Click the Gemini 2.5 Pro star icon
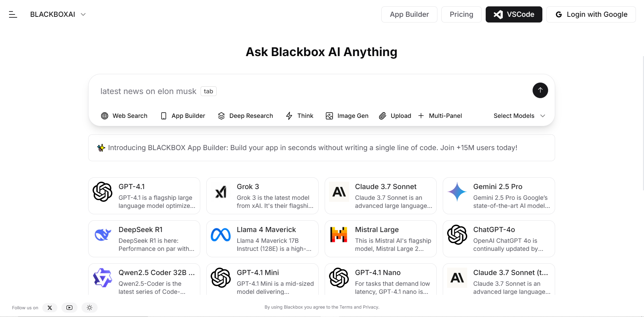644x317 pixels. click(x=457, y=192)
